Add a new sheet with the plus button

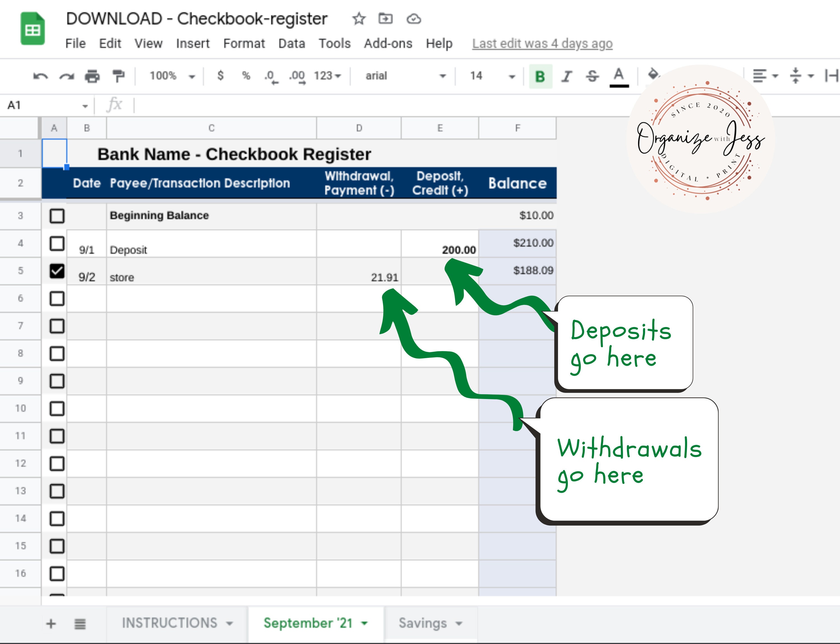click(51, 623)
